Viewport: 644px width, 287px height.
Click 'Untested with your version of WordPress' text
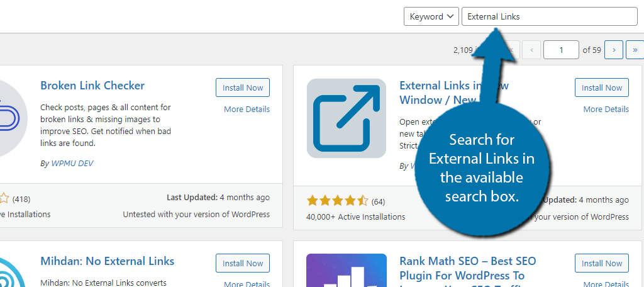(196, 214)
